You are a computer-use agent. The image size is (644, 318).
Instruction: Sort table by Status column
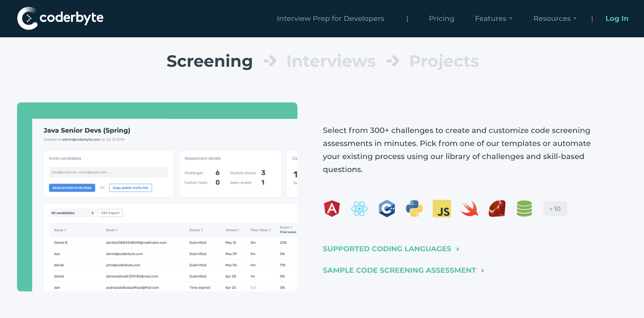click(196, 230)
